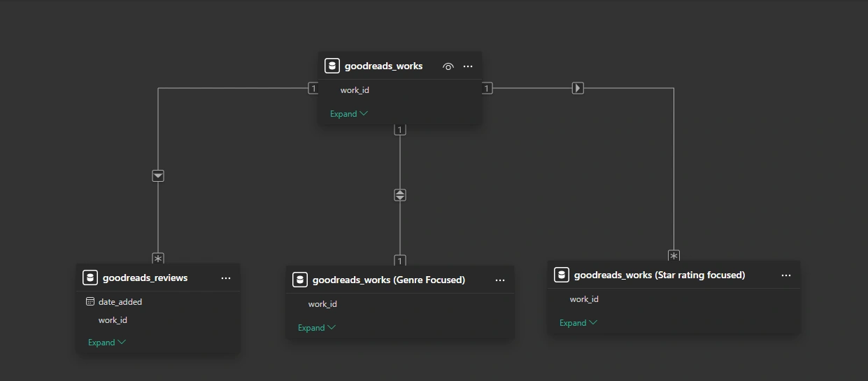The image size is (868, 381).
Task: Select the single-direction filter arrow toward goodreads_reviews
Action: coord(158,176)
